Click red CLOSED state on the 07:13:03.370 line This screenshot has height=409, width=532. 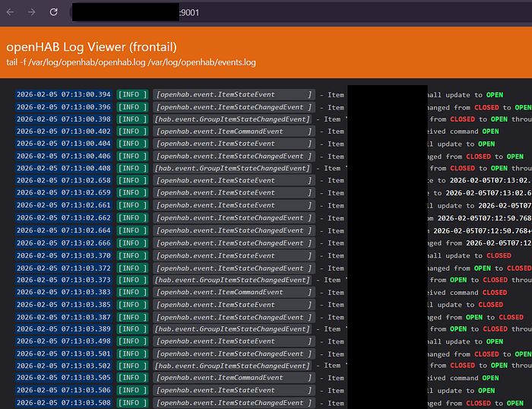[x=499, y=255]
